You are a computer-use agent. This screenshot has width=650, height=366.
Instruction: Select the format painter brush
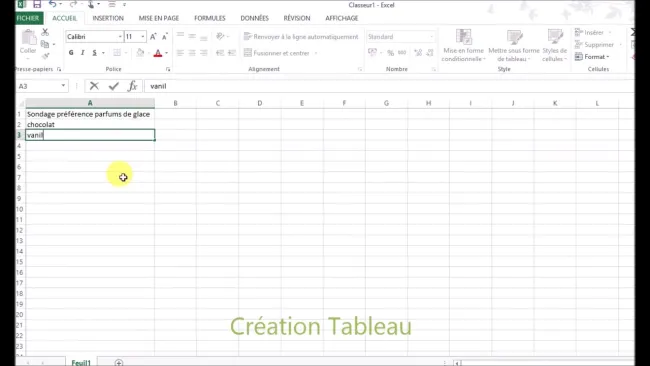coord(45,56)
